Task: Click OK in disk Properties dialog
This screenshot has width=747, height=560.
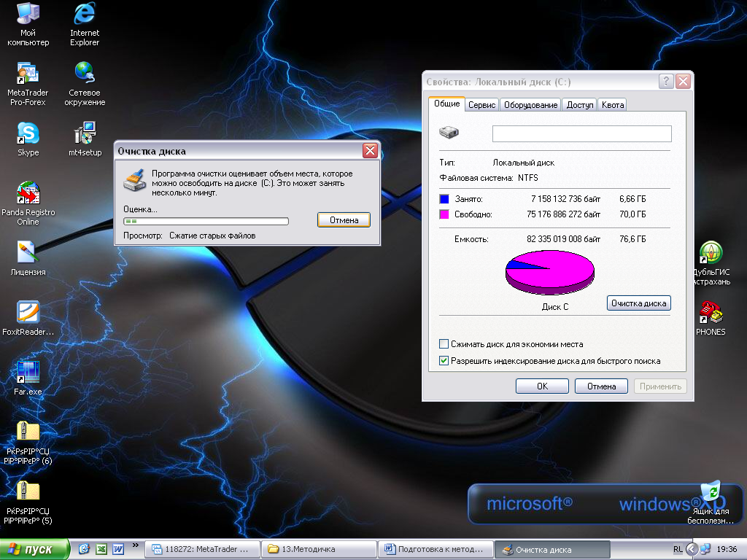Action: 542,386
